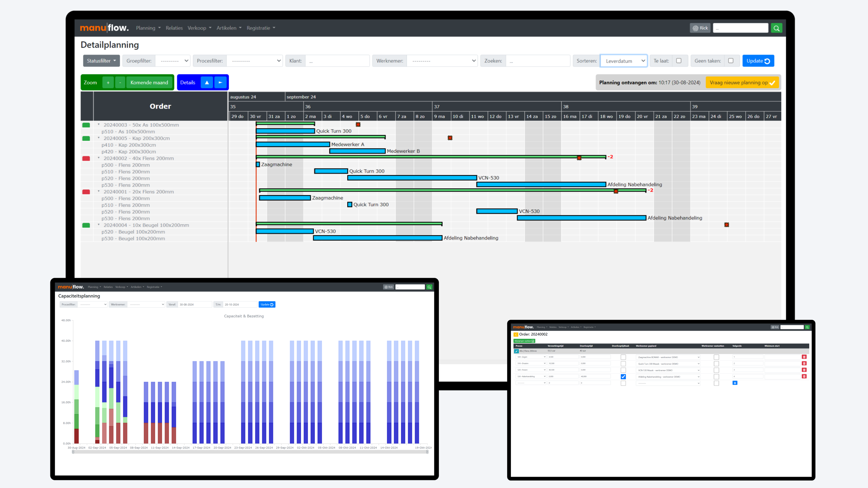868x488 pixels.
Task: Toggle the Te laat checkbox
Action: [x=679, y=61]
